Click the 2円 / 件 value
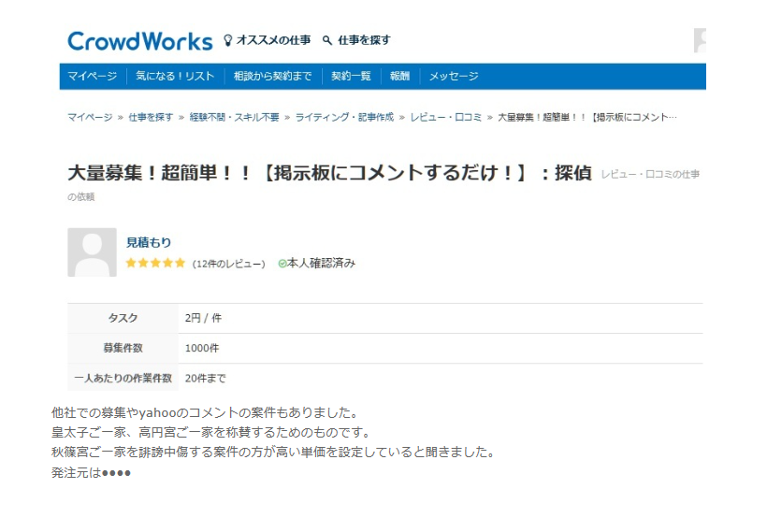767x532 pixels. coord(203,318)
